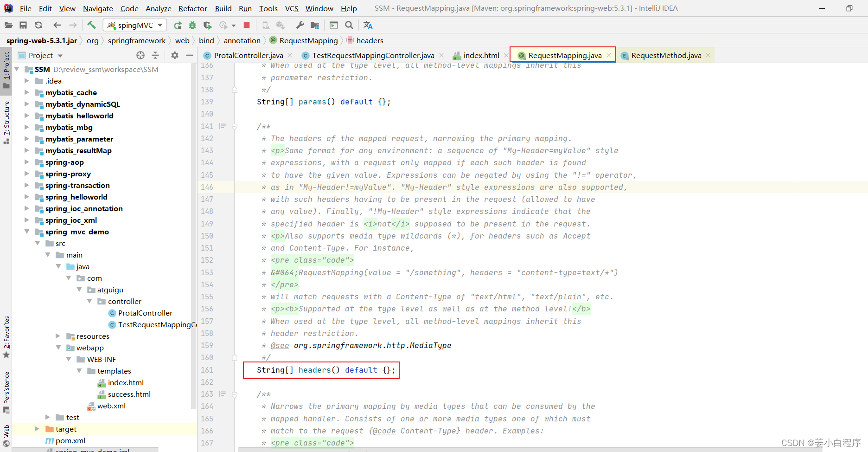
Task: Click the Synchronize refresh icon
Action: (38, 25)
